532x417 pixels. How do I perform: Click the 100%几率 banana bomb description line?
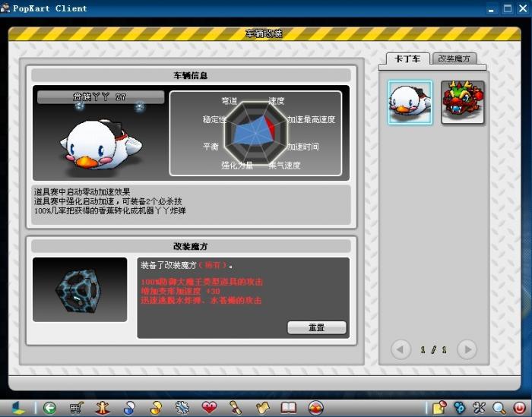[x=109, y=210]
